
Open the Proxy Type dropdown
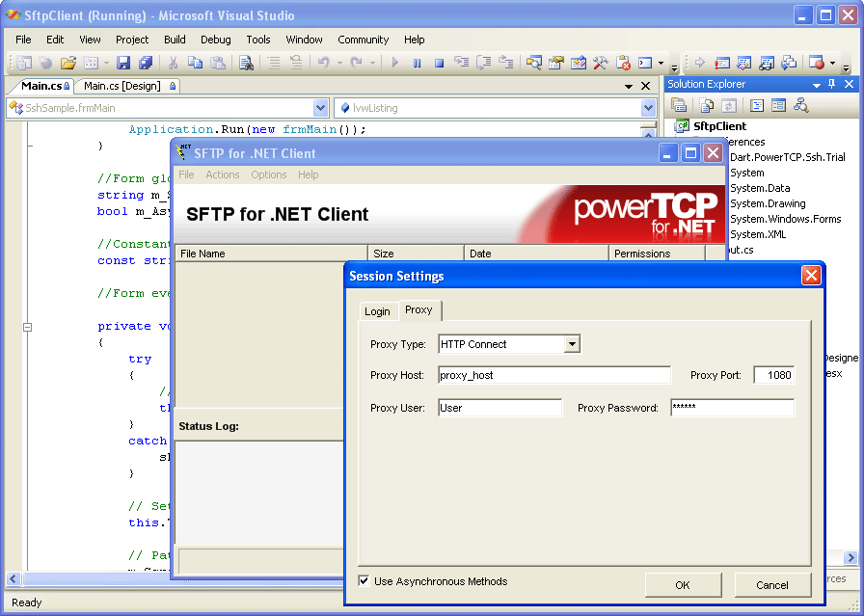point(572,344)
